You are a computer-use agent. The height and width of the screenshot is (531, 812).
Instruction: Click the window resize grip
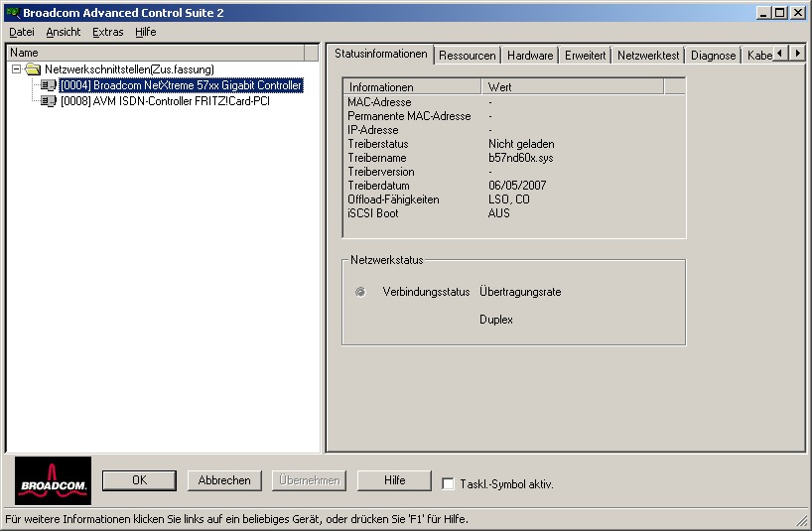coord(802,519)
